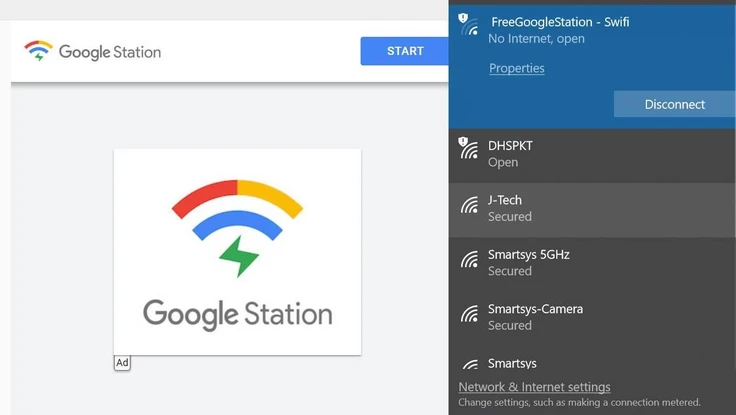Viewport: 736px width, 415px height.
Task: Select the Smartsys-Camera network
Action: click(x=592, y=319)
